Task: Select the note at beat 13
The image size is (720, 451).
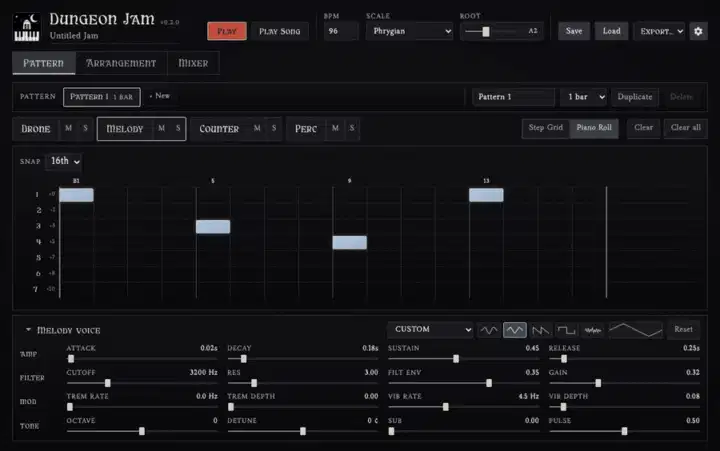Action: (x=486, y=195)
